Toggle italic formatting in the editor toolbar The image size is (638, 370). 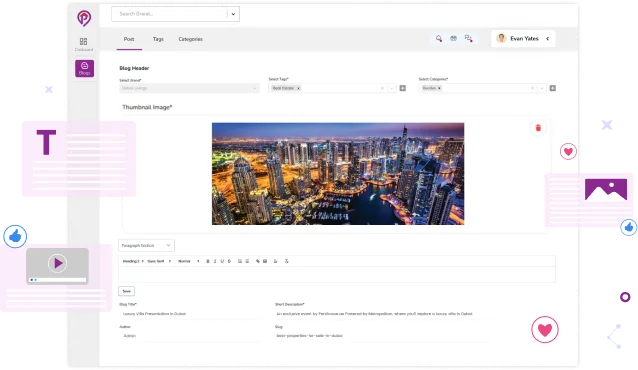[x=215, y=261]
